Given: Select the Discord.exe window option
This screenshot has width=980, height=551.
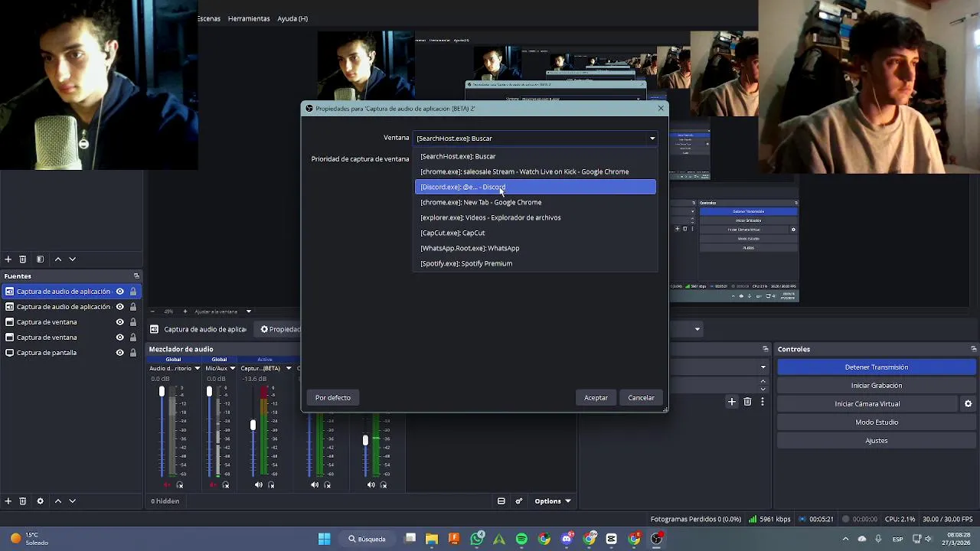Looking at the screenshot, I should click(535, 187).
